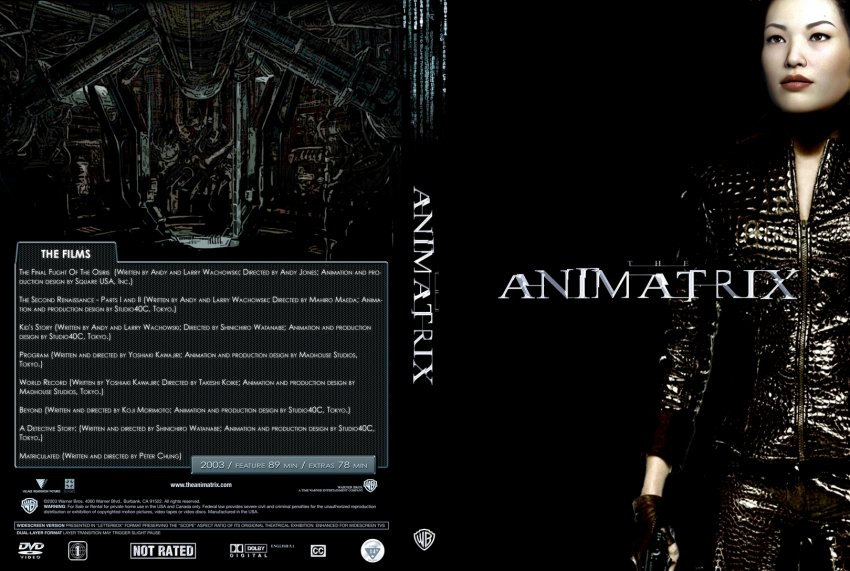Screen dimensions: 850x571
Task: Click the green Matrix code strip on the spine
Action: [x=424, y=70]
